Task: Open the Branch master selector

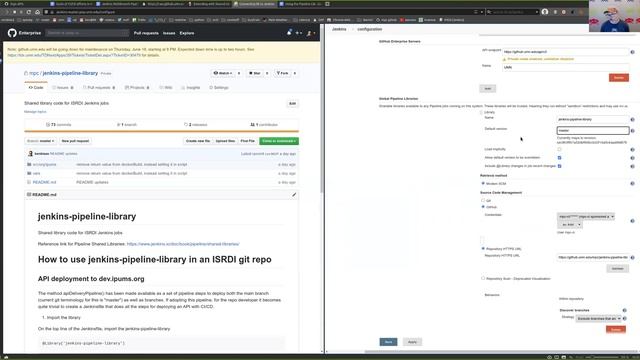Action: click(41, 141)
